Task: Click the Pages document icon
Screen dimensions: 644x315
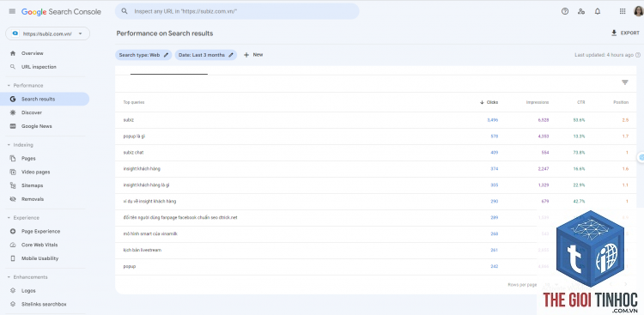Action: click(13, 159)
